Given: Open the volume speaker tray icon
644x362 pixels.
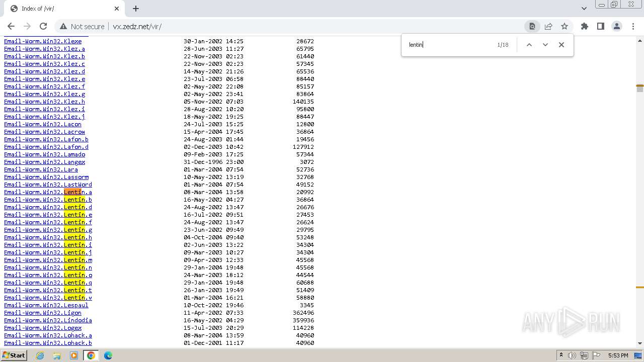Looking at the screenshot, I should click(572, 355).
